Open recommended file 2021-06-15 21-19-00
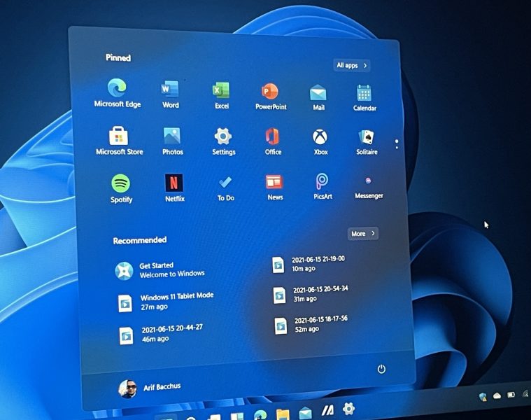531x420 pixels. 308,263
